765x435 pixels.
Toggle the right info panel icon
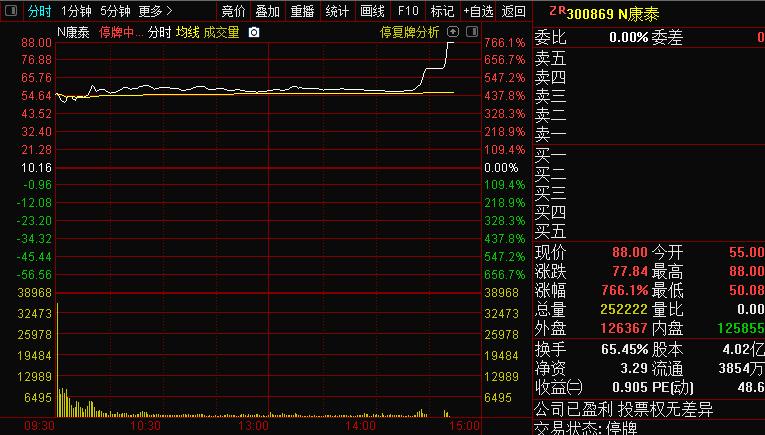pyautogui.click(x=472, y=32)
